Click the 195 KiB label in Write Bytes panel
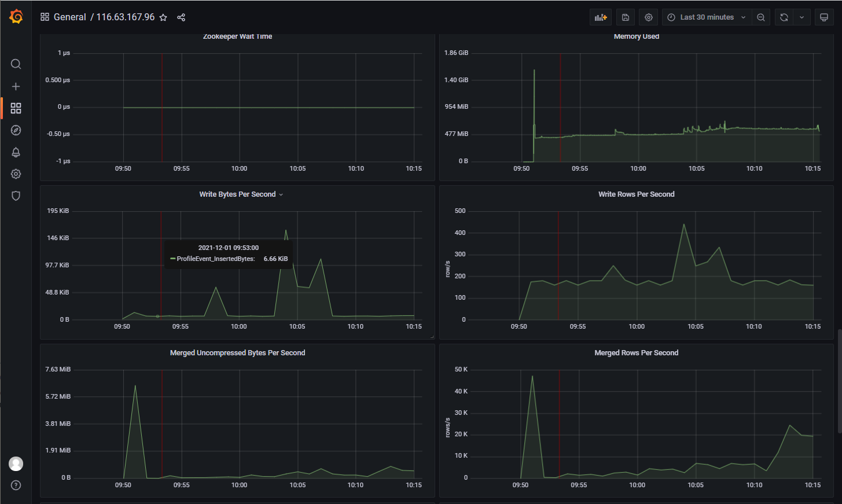Screen dimensions: 842x504 pyautogui.click(x=58, y=211)
